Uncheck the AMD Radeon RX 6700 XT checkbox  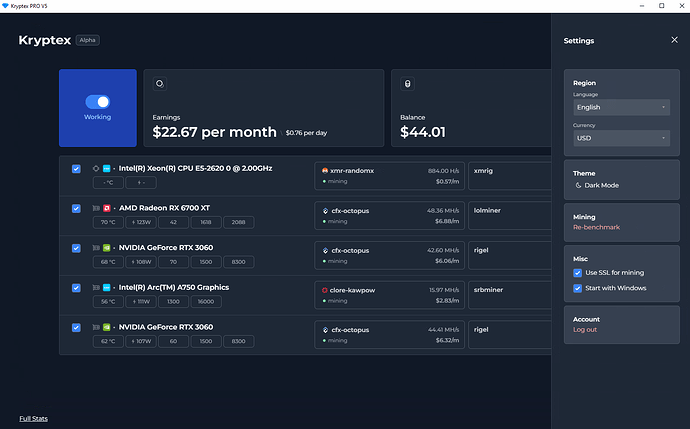[x=76, y=208]
